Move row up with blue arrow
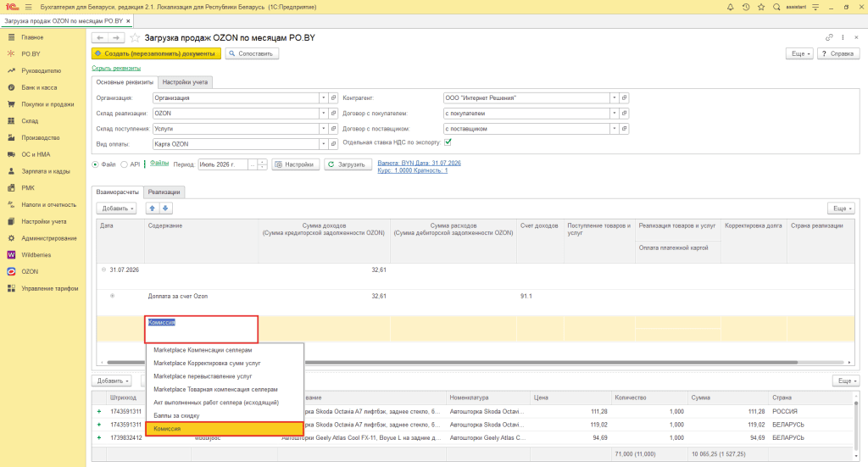This screenshot has height=467, width=868. [x=153, y=208]
